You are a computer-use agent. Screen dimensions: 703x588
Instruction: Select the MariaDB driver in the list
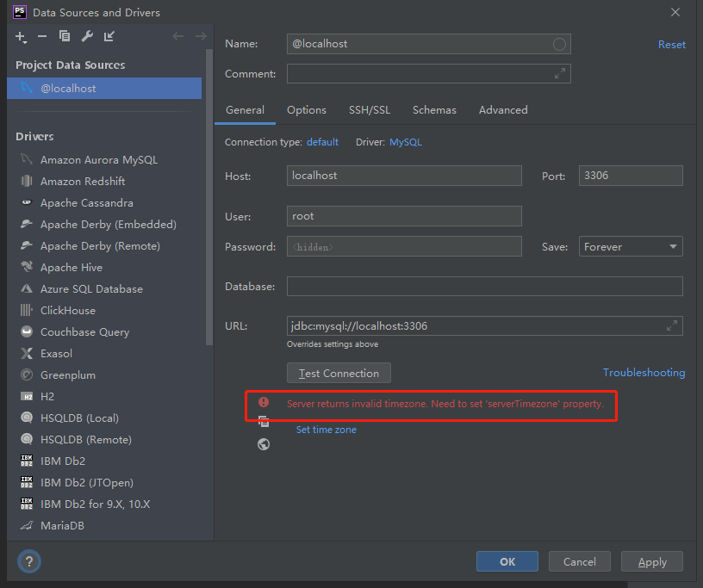point(62,525)
